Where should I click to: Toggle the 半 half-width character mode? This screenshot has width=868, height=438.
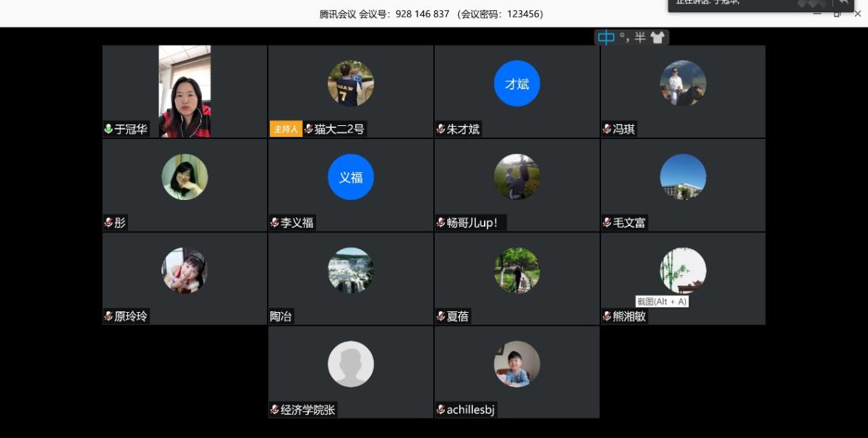pyautogui.click(x=640, y=38)
